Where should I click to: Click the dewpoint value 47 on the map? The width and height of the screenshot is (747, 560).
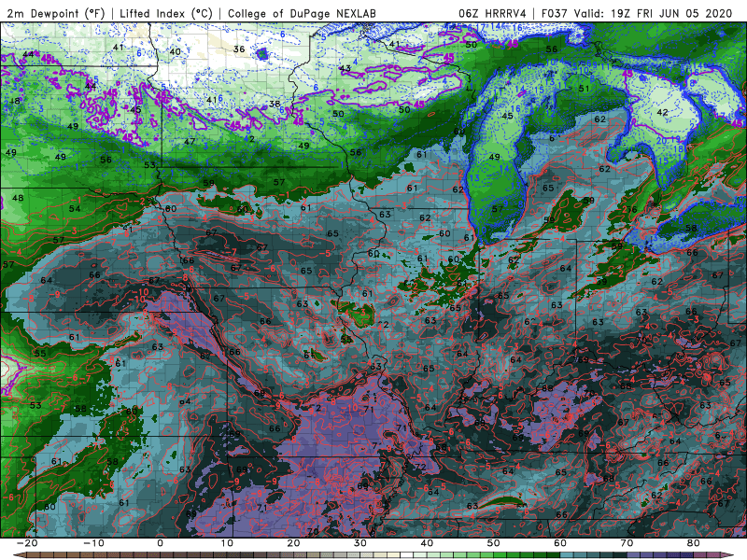(190, 142)
